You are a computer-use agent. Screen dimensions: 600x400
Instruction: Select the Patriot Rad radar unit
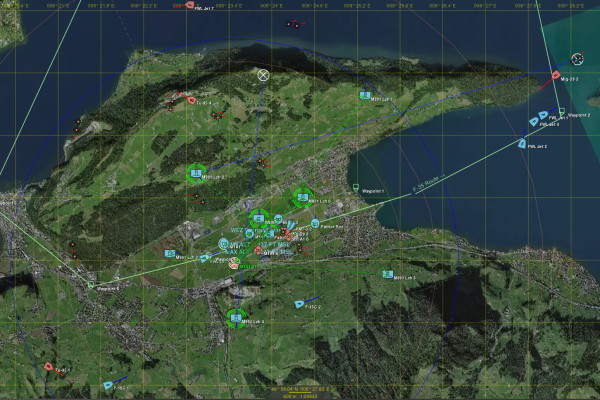click(315, 224)
